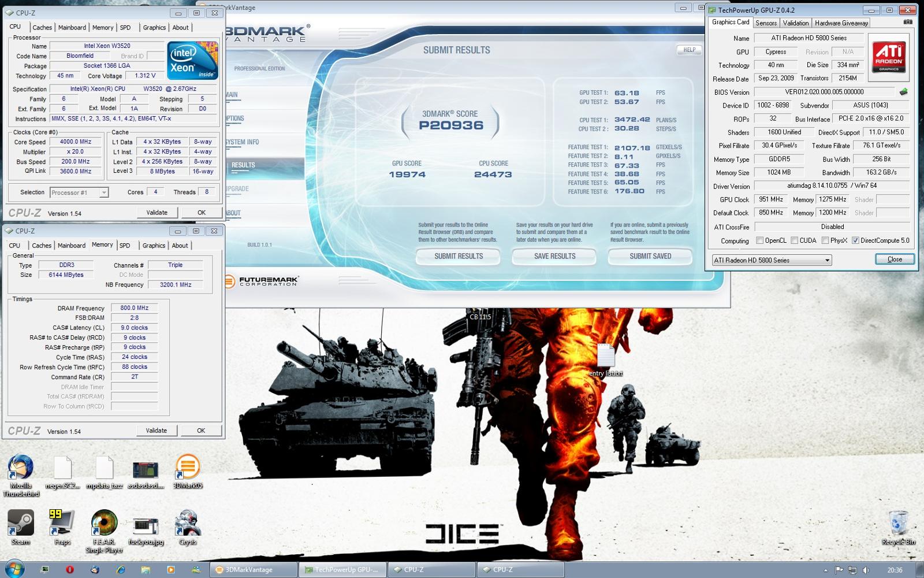The height and width of the screenshot is (578, 924).
Task: Click the 3DMark score P20936
Action: coord(451,125)
